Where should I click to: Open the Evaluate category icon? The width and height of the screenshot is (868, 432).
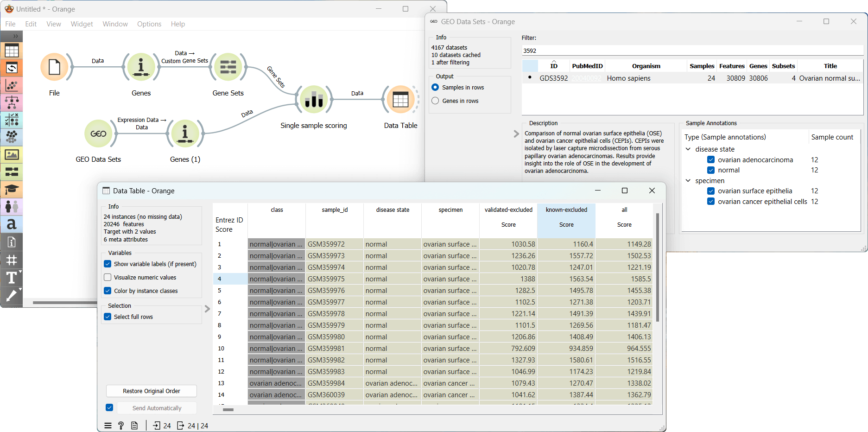[x=12, y=120]
